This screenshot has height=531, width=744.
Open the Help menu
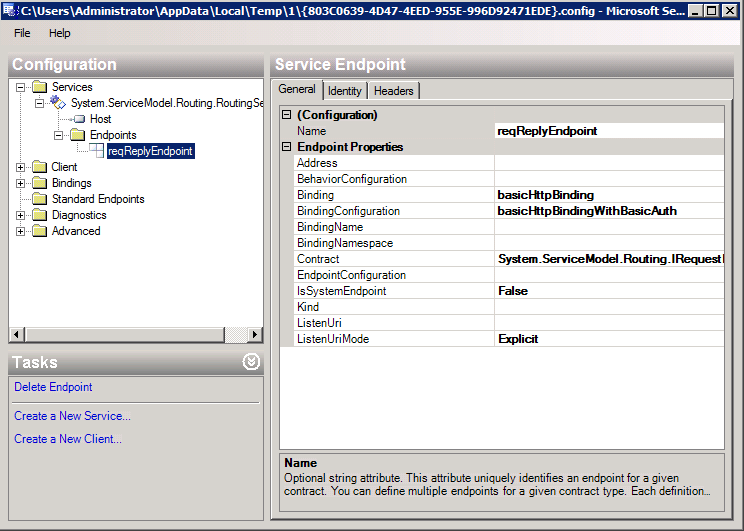60,33
